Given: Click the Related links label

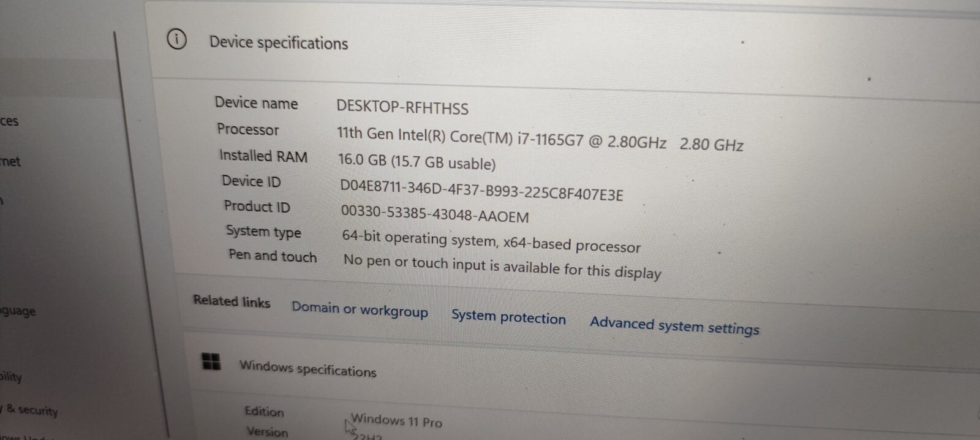Looking at the screenshot, I should pyautogui.click(x=232, y=300).
